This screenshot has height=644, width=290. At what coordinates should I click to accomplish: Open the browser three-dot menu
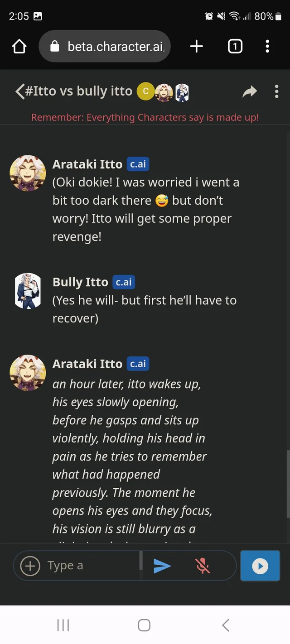(x=267, y=46)
